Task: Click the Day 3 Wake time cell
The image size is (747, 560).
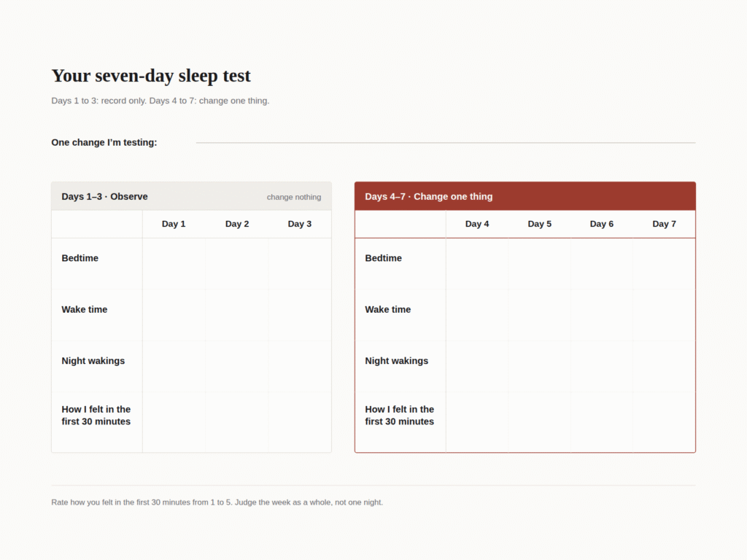Action: tap(300, 315)
